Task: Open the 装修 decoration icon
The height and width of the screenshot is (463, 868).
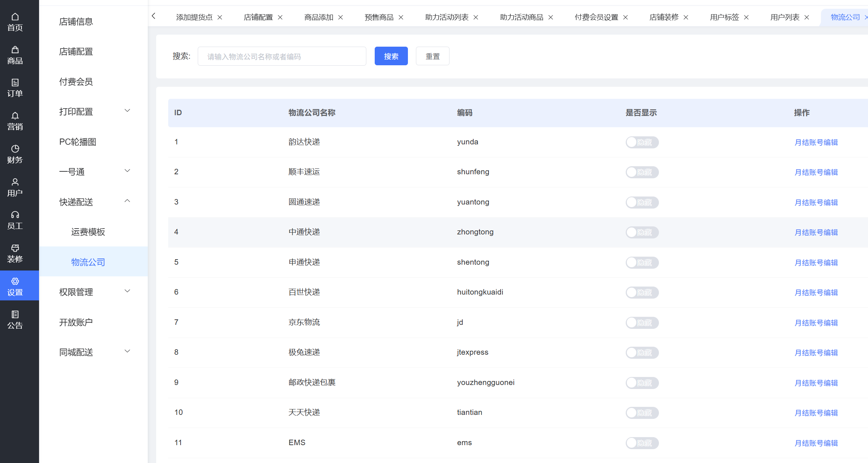Action: 15,253
